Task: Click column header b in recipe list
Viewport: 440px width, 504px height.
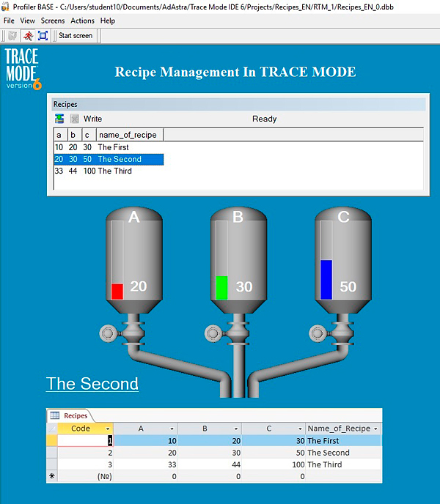Action: click(75, 135)
